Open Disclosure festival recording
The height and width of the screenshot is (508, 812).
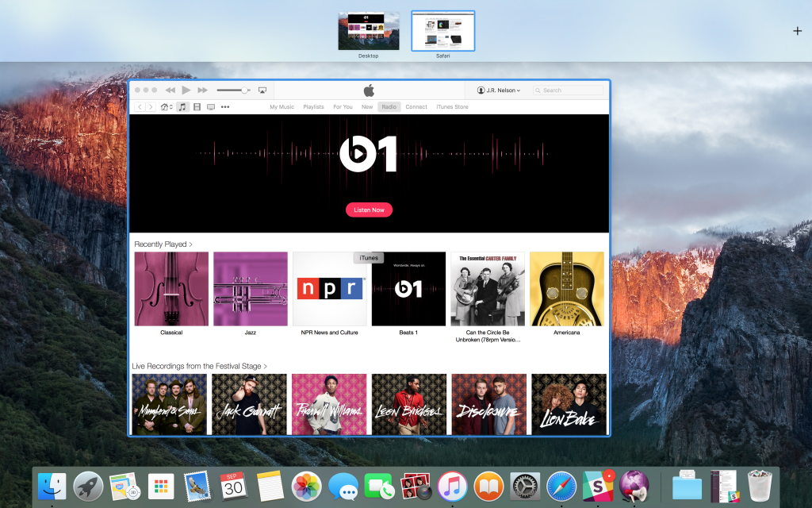point(488,404)
